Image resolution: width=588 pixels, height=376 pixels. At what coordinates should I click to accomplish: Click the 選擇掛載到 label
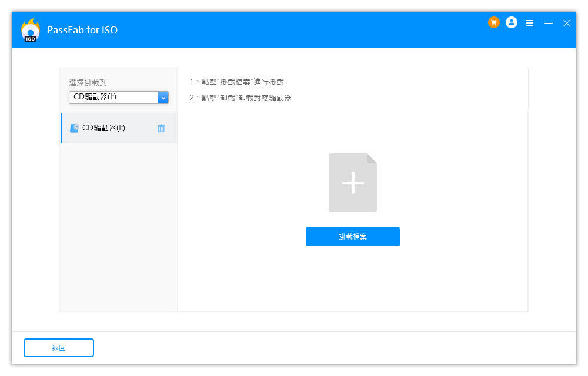[x=88, y=83]
